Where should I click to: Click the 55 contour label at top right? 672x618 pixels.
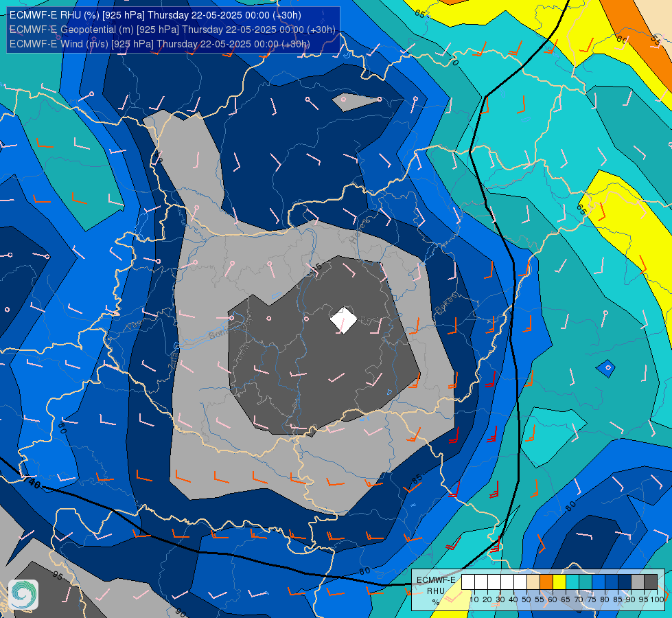click(656, 40)
